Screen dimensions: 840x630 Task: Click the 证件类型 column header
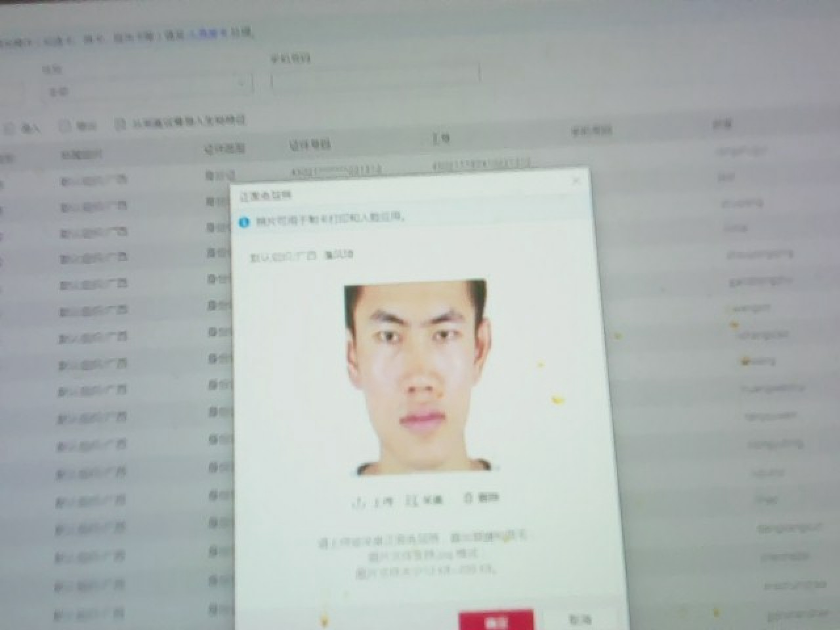[224, 149]
